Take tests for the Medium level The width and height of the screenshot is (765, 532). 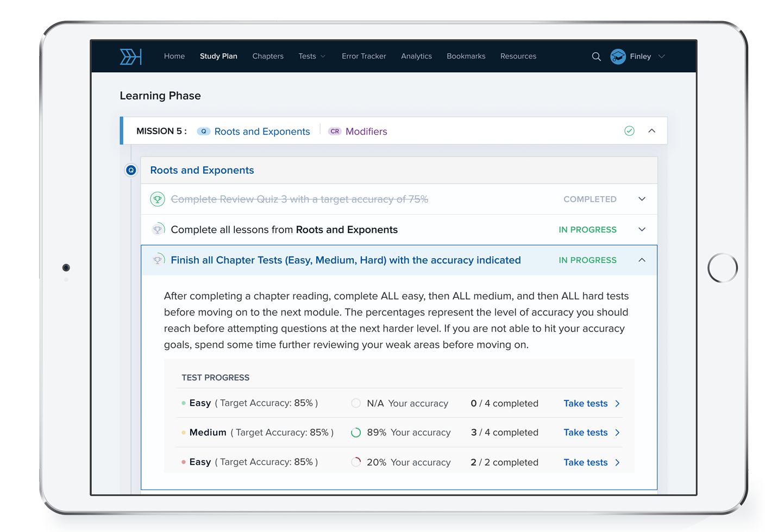(x=591, y=433)
